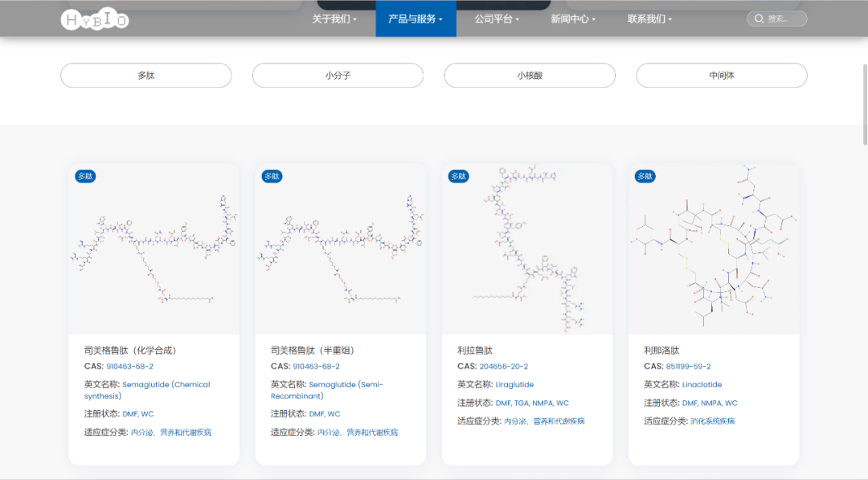Select the 产品与服务 menu item
Image resolution: width=868 pixels, height=480 pixels.
[x=416, y=18]
